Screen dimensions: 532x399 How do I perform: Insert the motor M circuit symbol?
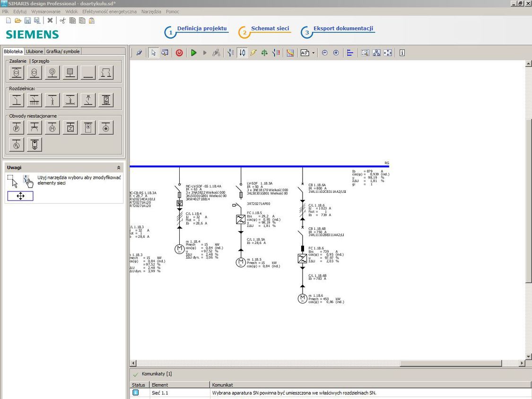click(x=52, y=128)
